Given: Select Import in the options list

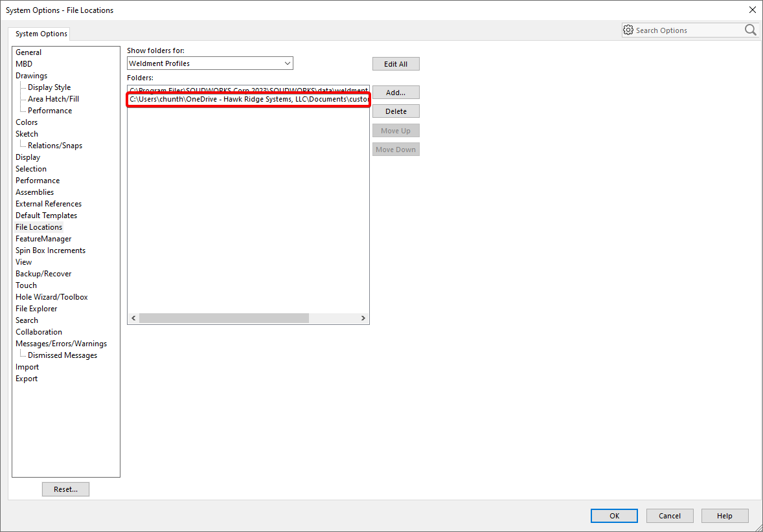Looking at the screenshot, I should 27,368.
